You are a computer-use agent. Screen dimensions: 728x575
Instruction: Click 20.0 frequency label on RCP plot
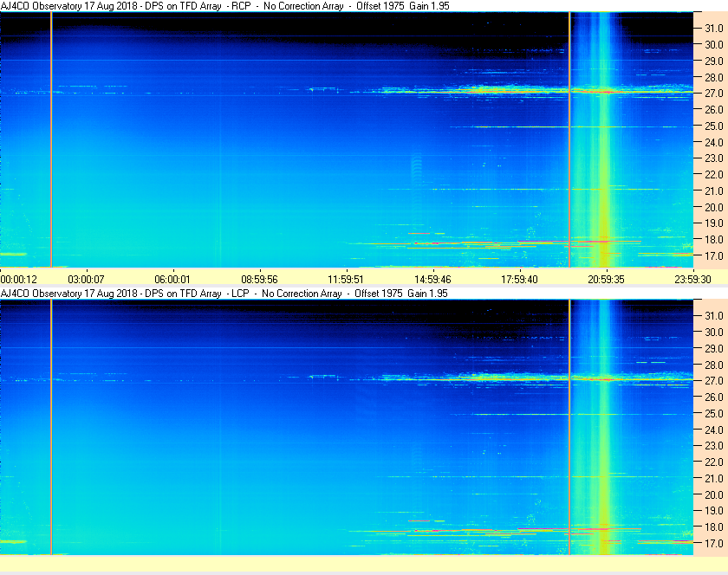[714, 207]
